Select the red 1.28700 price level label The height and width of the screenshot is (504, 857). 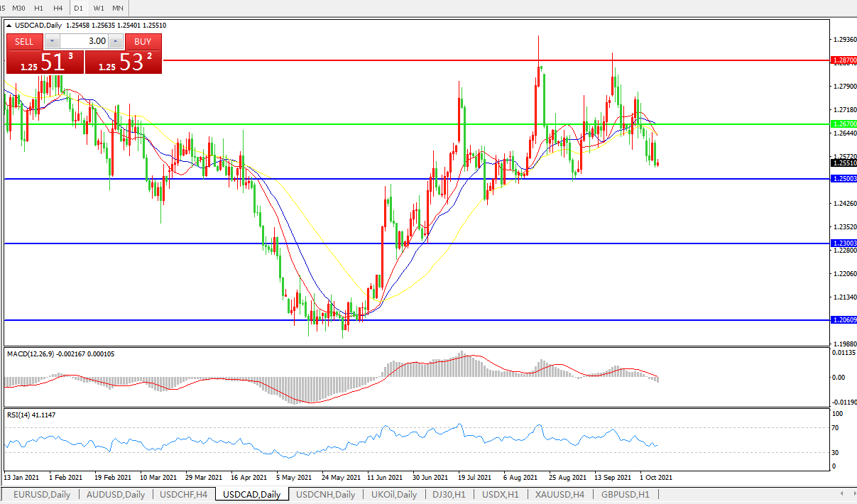point(844,61)
